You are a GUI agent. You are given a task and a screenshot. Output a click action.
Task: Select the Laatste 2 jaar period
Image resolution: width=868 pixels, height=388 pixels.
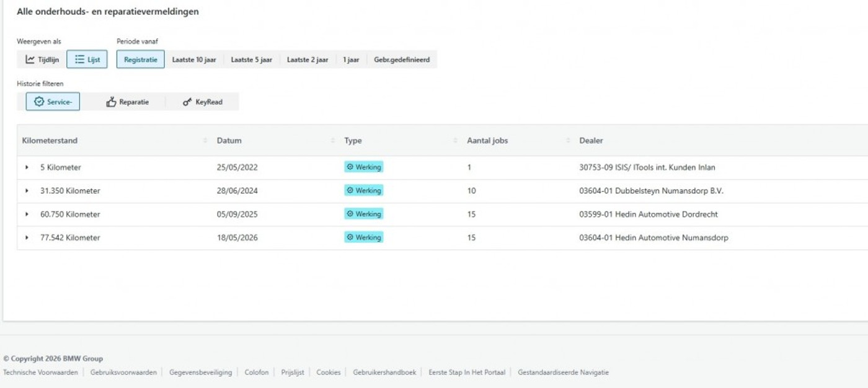coord(308,60)
